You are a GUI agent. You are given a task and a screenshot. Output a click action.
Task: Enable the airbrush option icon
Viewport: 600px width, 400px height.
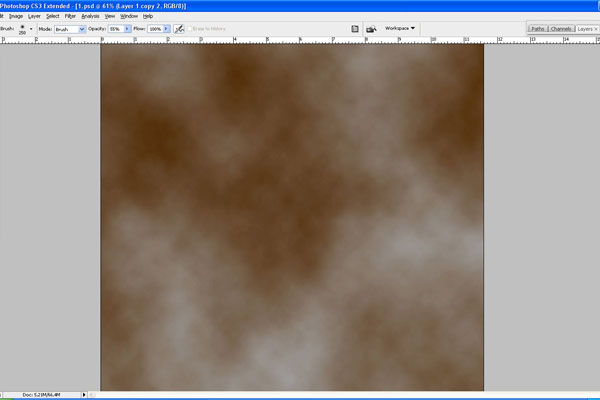[x=179, y=29]
